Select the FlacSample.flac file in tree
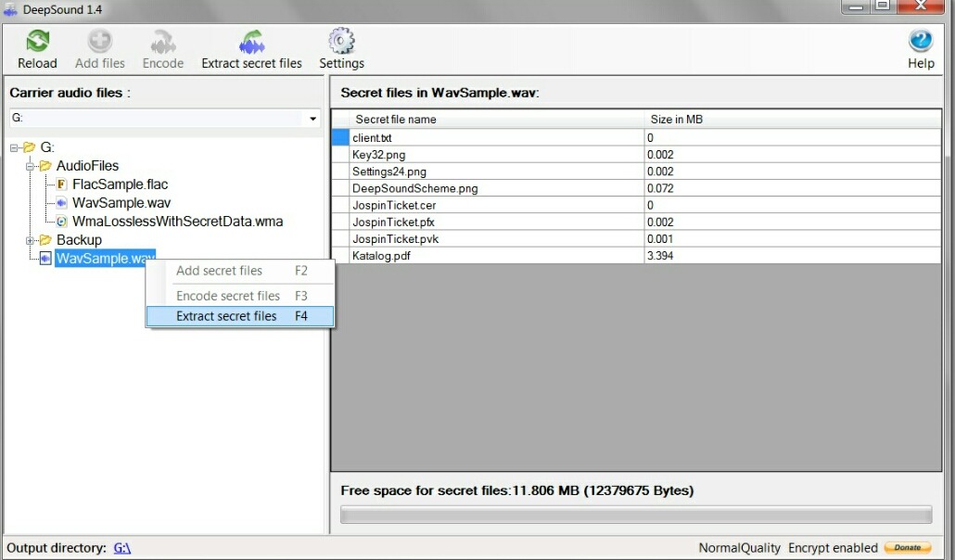 (x=120, y=185)
